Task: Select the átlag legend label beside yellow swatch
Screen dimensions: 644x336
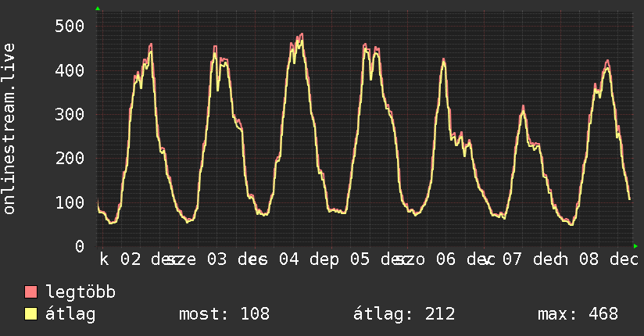Action: point(70,314)
